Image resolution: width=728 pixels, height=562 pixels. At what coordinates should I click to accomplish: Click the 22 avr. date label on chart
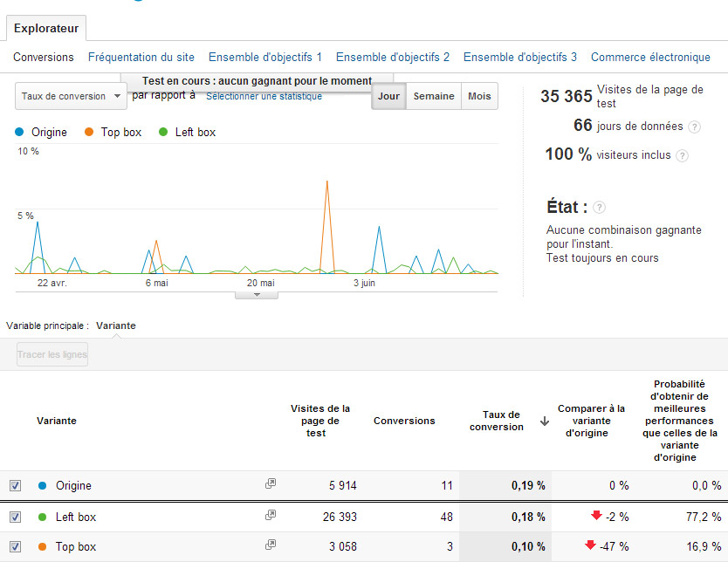coord(52,283)
